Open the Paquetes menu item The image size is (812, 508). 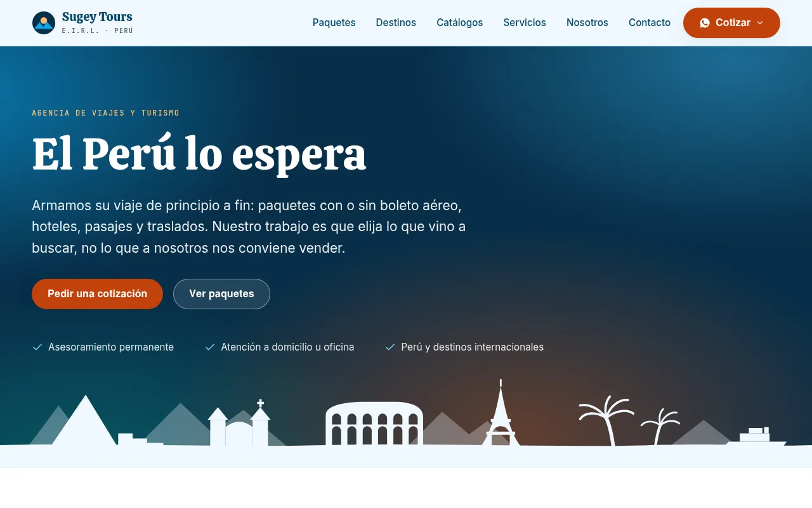pos(334,23)
